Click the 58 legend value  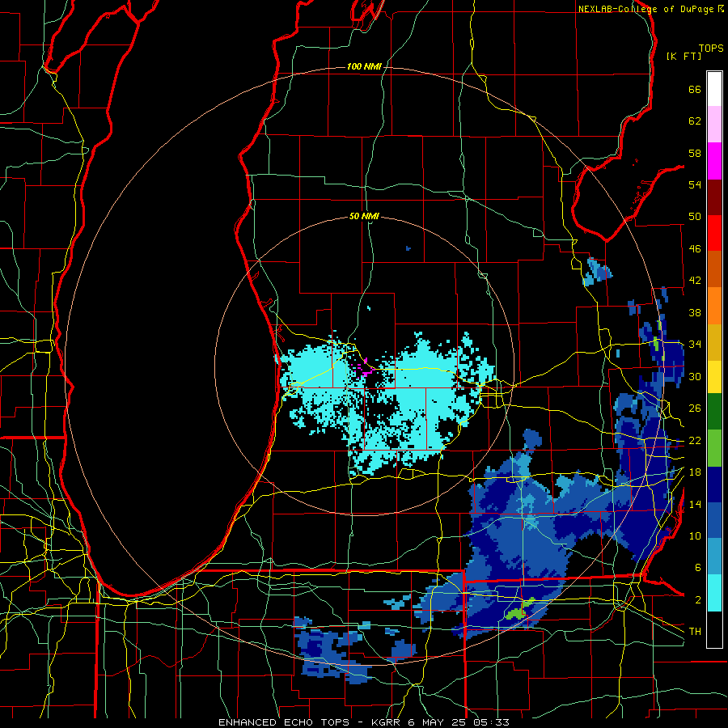click(695, 153)
